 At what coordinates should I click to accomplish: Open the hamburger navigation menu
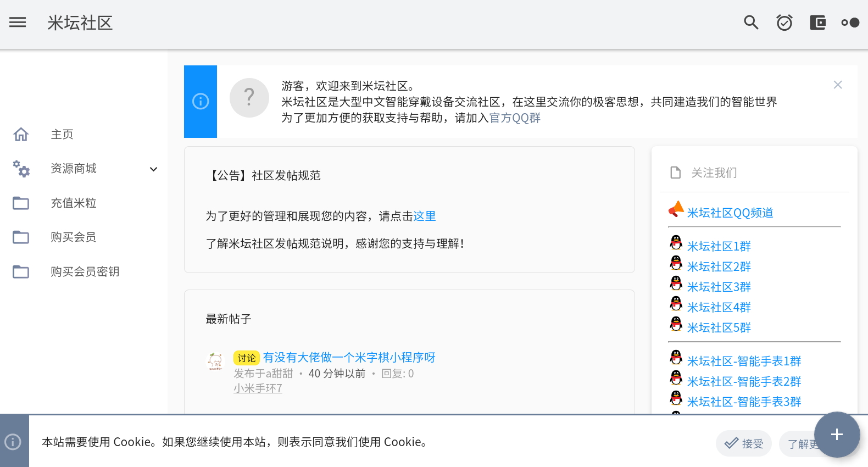point(18,23)
